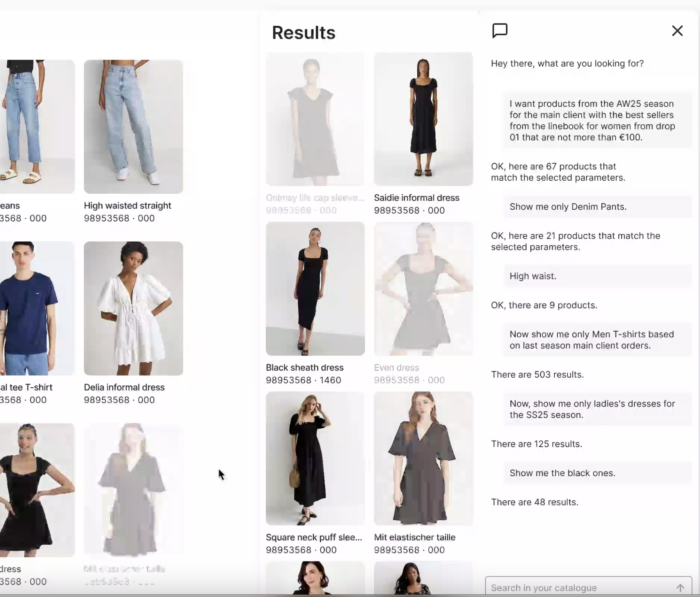
Task: Click the reply 'There are 125 results.'
Action: (x=537, y=444)
